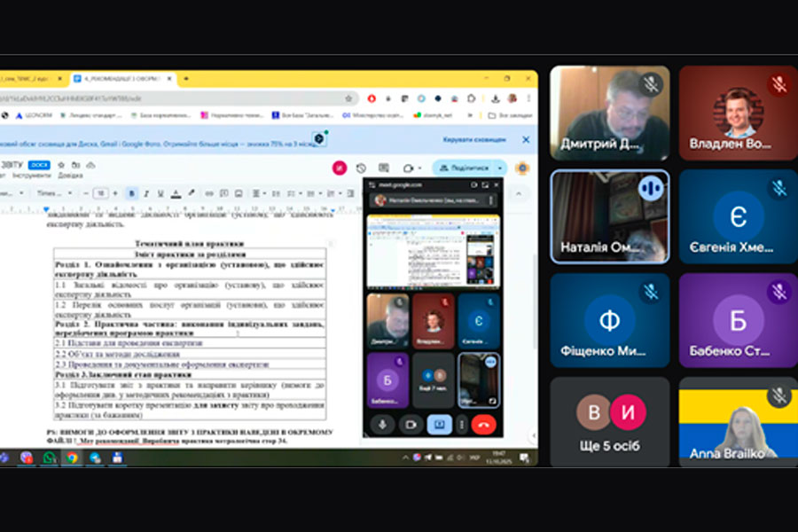Switch to the first browser tab

tap(31, 78)
